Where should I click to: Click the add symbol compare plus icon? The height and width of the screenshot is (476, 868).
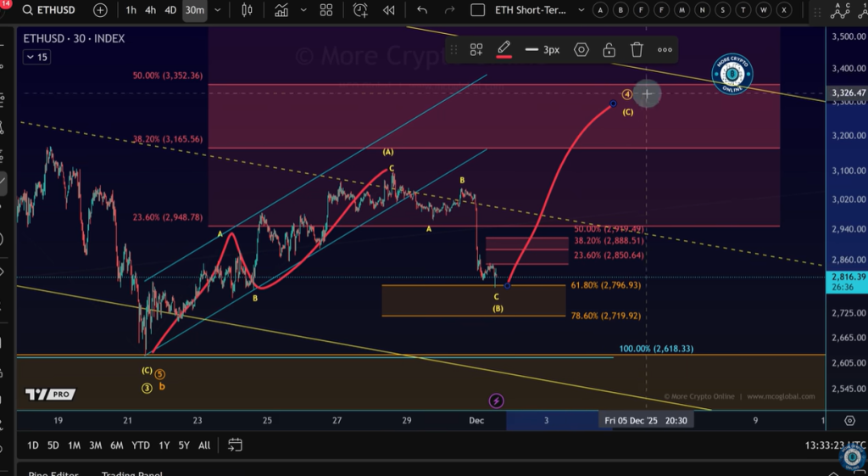click(100, 10)
